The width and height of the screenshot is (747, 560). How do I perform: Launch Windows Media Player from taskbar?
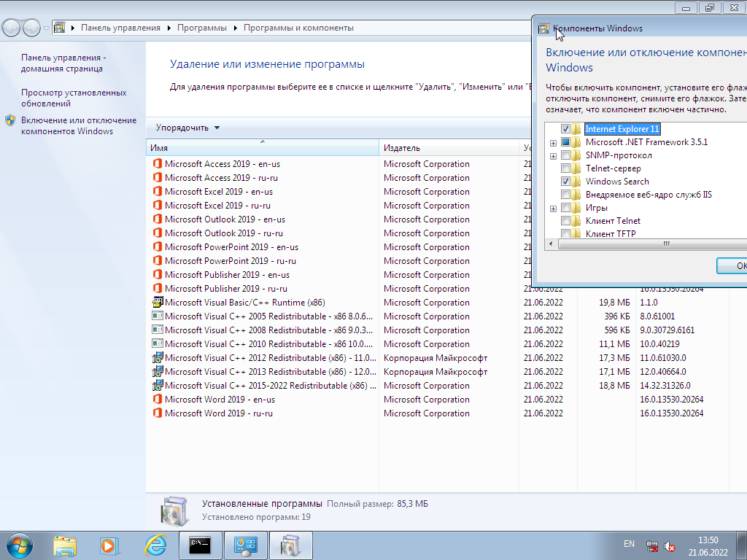pyautogui.click(x=109, y=546)
